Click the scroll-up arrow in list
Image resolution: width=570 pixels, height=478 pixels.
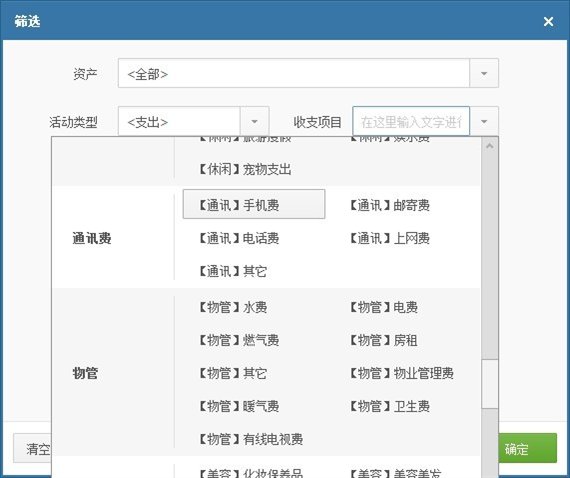(490, 146)
